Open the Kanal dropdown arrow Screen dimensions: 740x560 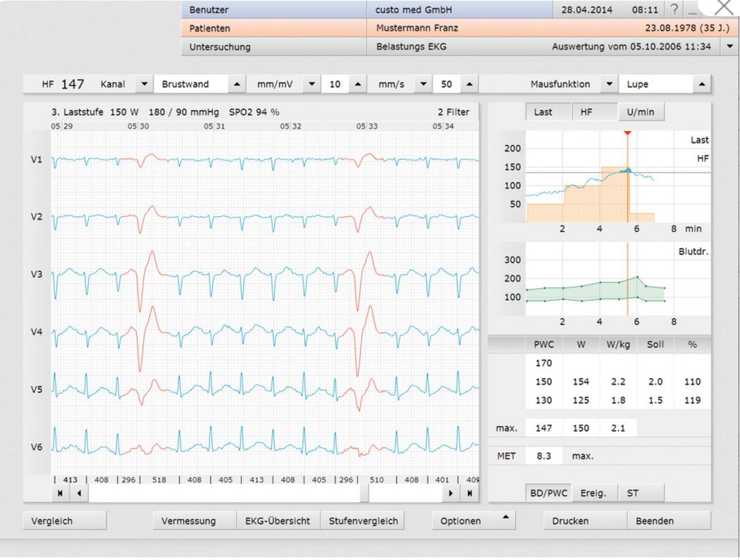click(x=144, y=84)
